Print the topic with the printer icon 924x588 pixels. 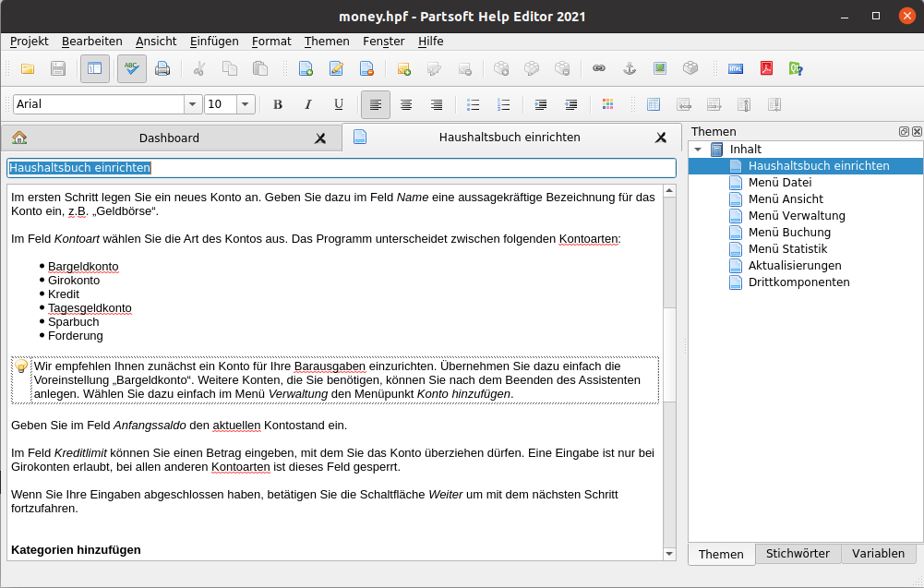162,68
